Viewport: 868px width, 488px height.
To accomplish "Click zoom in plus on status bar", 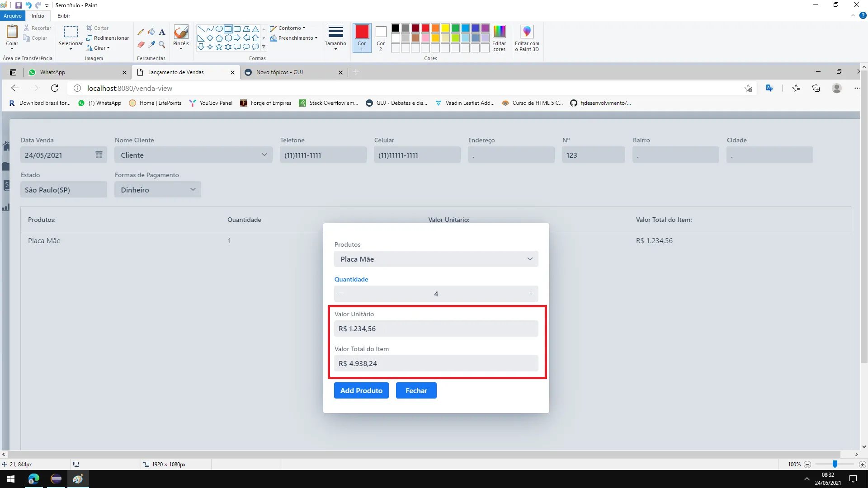I will (x=862, y=465).
